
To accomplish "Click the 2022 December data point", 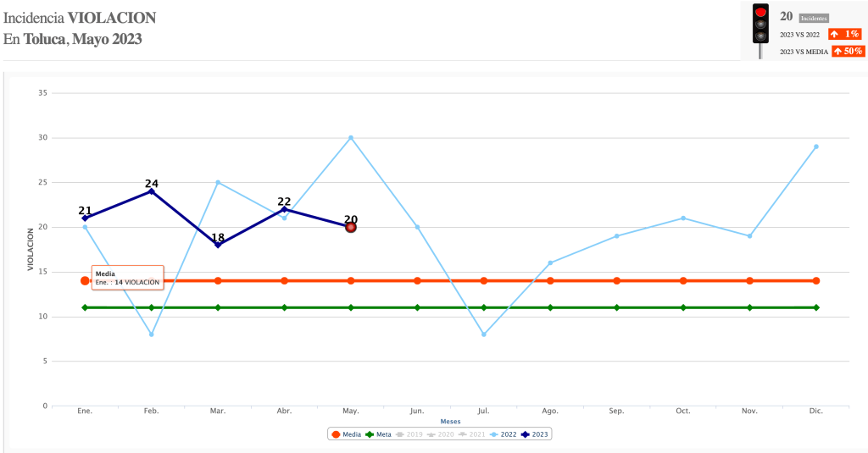I will 816,146.
